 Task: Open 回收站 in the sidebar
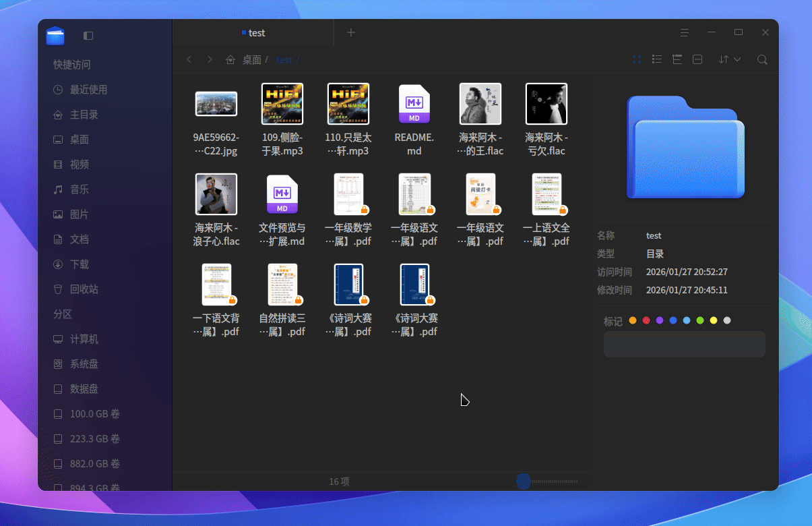(x=84, y=289)
